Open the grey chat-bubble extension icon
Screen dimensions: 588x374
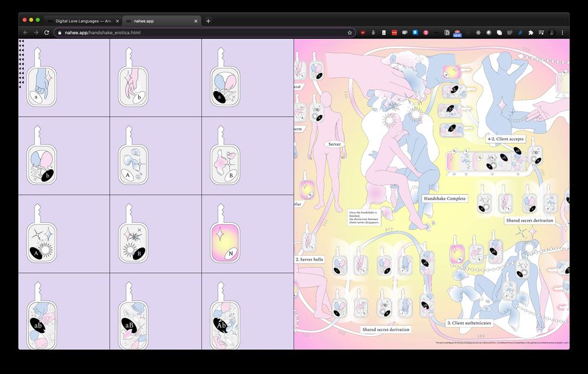pyautogui.click(x=405, y=32)
